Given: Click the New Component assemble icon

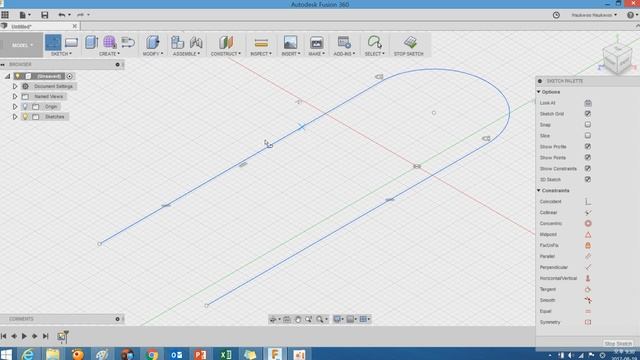Looking at the screenshot, I should click(x=177, y=42).
